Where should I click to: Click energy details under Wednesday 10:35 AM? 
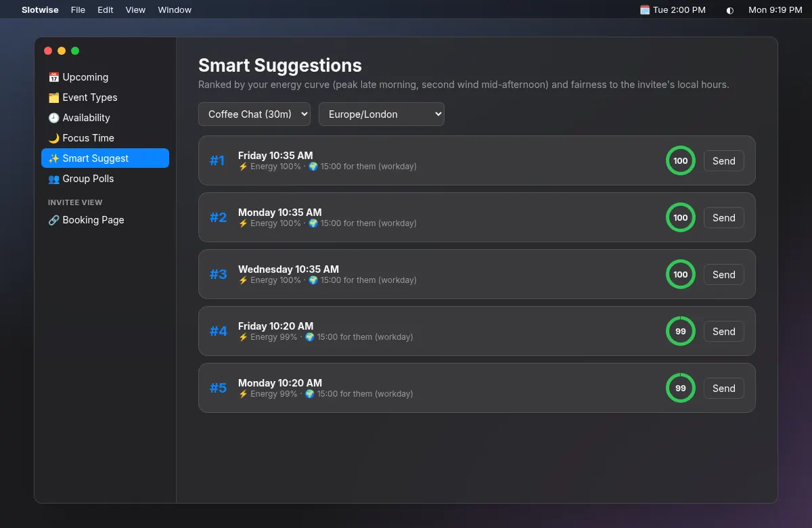point(328,280)
